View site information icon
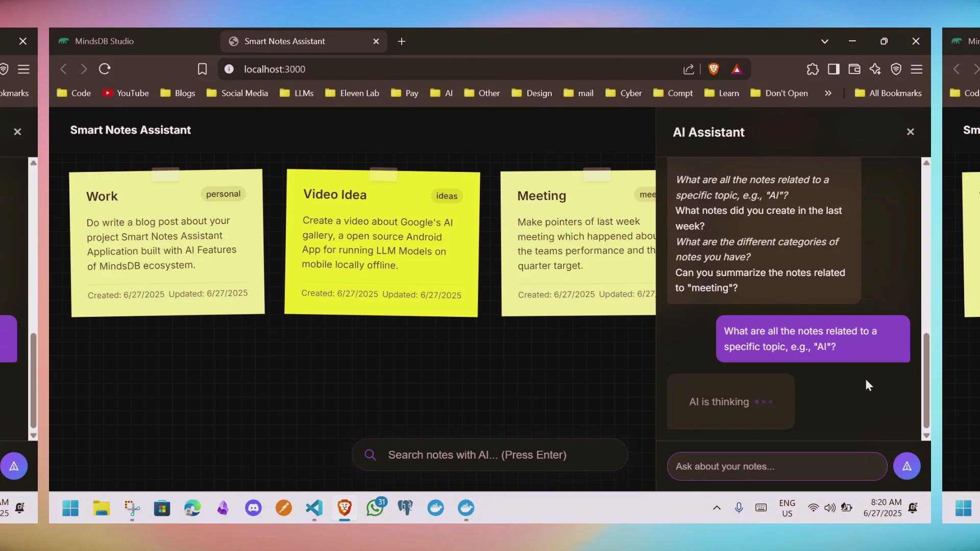 point(229,69)
